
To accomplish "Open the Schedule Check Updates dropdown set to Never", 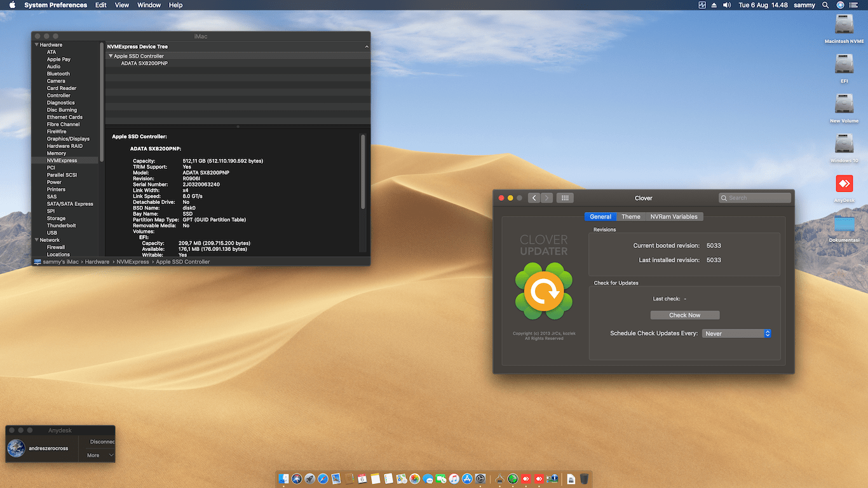I will tap(736, 334).
